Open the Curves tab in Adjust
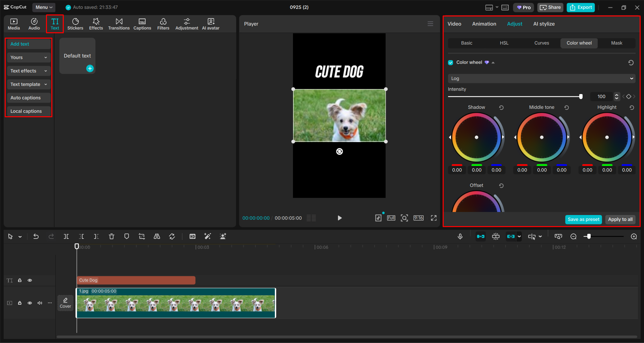The width and height of the screenshot is (644, 343). tap(541, 43)
